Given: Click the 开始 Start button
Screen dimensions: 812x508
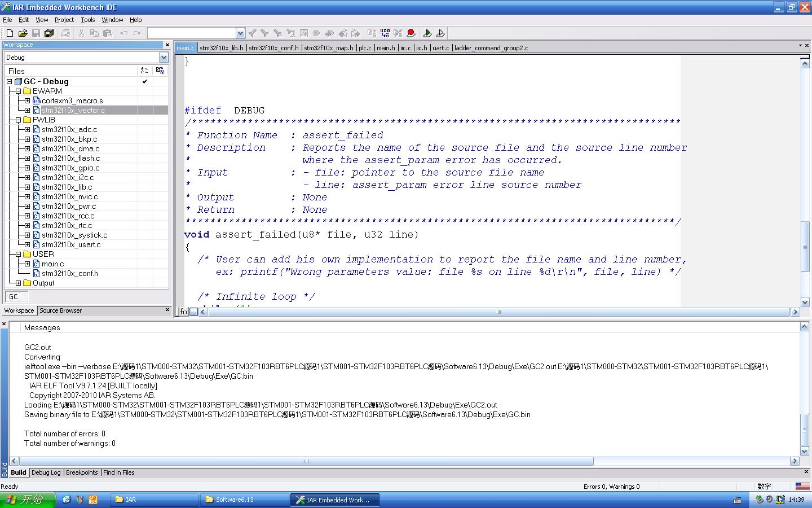Looking at the screenshot, I should click(28, 500).
